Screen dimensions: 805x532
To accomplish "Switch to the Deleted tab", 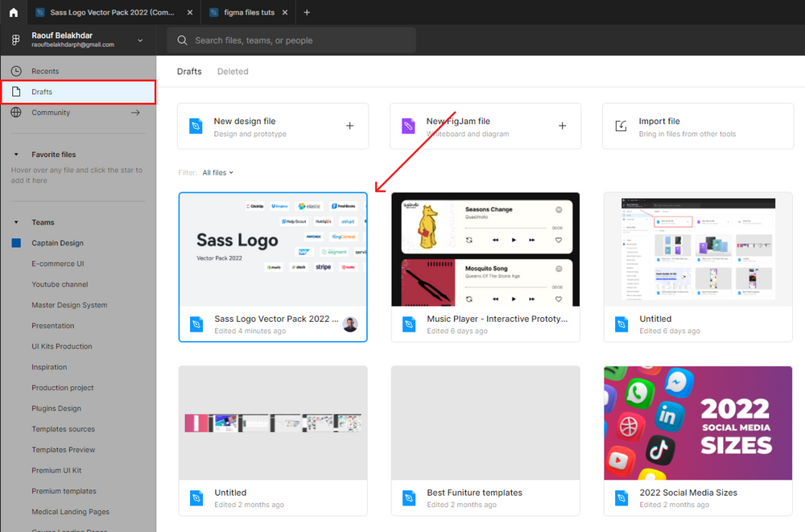I will point(233,71).
